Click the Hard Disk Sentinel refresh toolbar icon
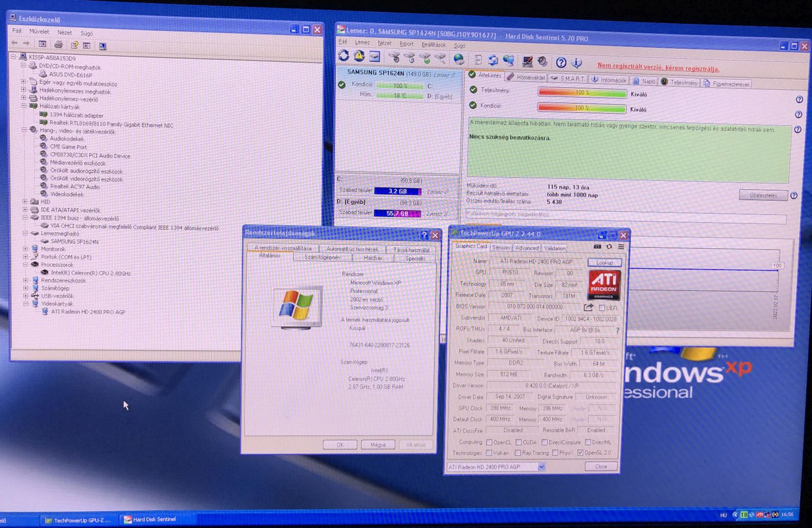The image size is (812, 528). 344,56
